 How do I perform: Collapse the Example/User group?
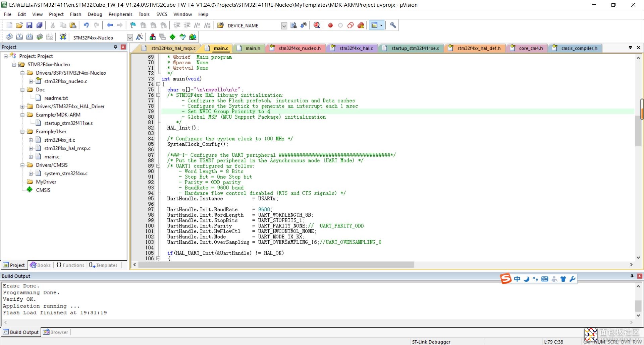pos(22,132)
